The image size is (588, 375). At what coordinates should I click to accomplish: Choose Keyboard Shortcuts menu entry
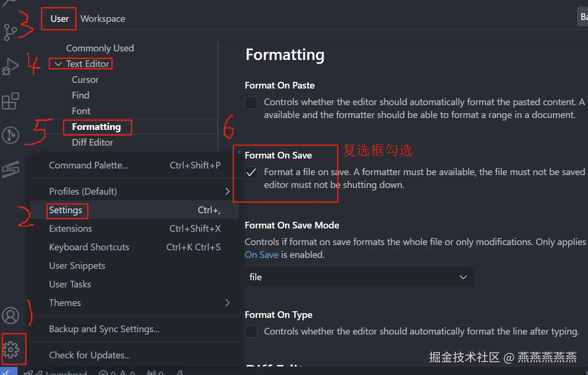click(89, 247)
